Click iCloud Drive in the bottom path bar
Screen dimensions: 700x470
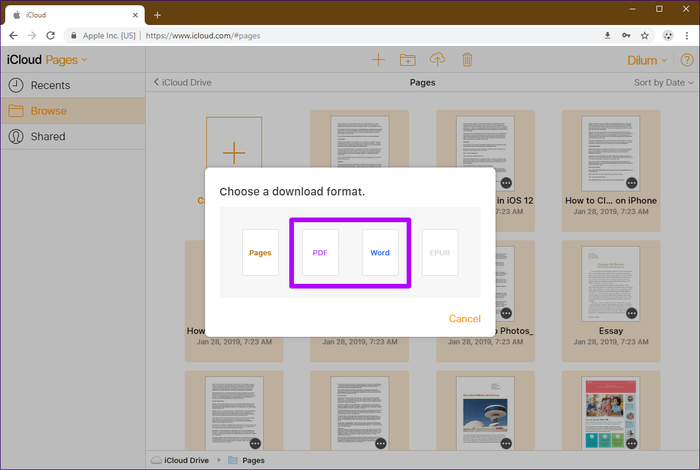[180, 460]
